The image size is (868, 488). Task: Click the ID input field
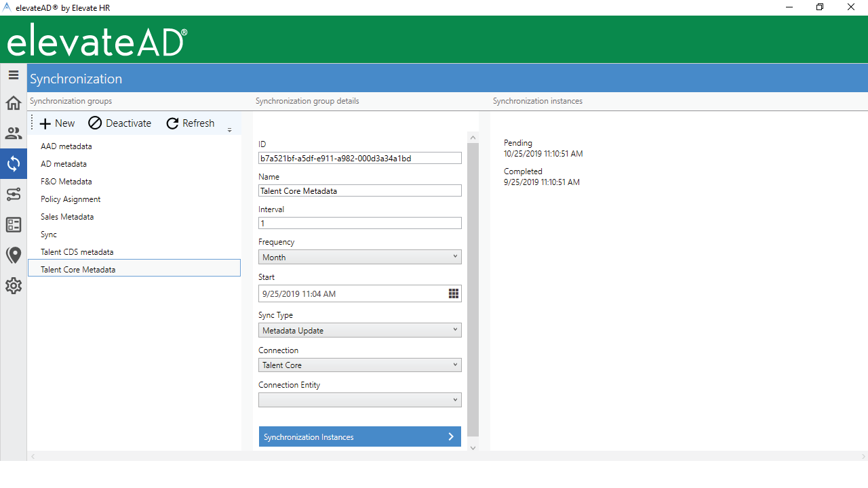360,158
